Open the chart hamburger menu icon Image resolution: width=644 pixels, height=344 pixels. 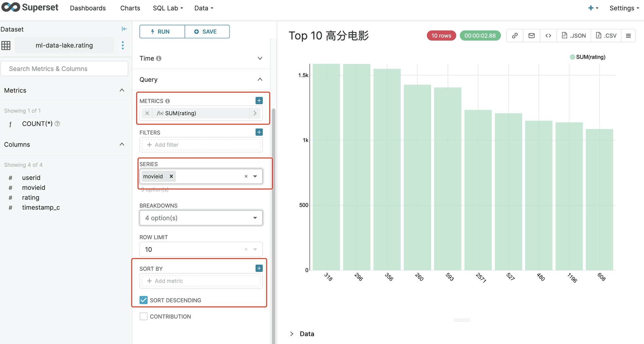628,36
